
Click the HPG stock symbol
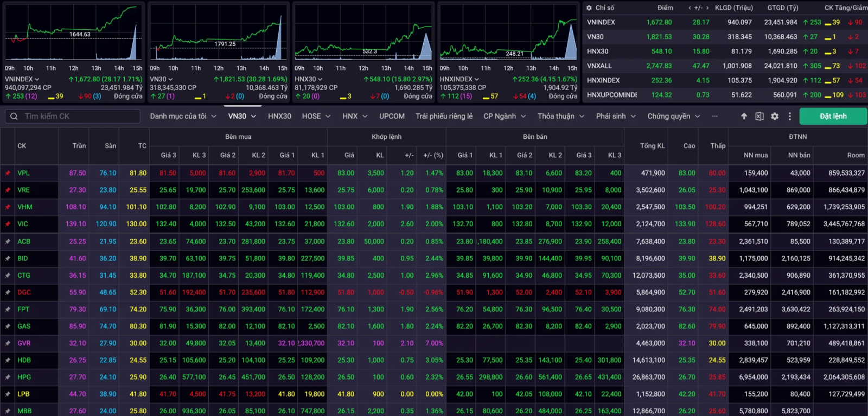pos(24,377)
